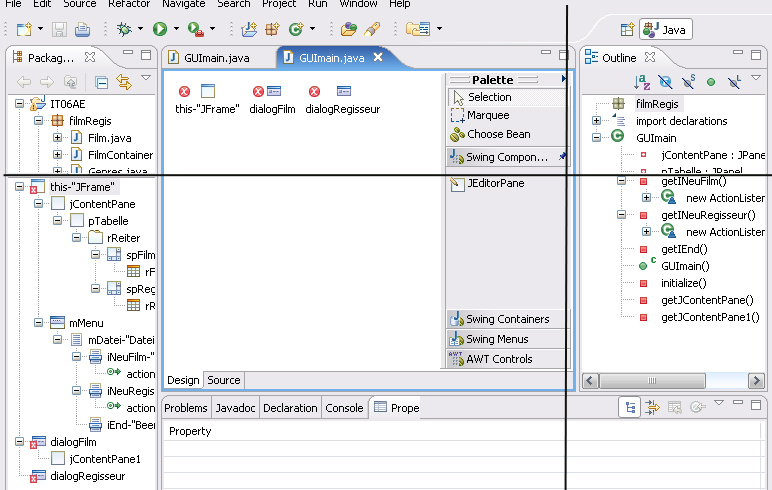Click Outline scrollbar right arrow
The image size is (772, 490).
click(756, 381)
